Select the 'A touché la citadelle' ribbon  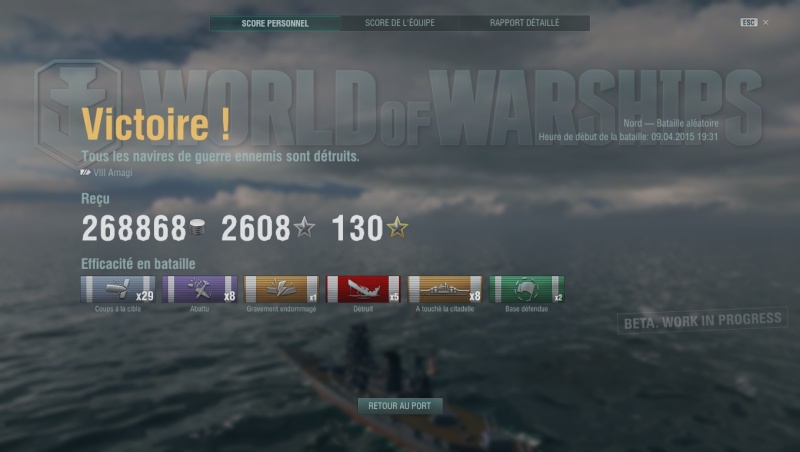click(445, 289)
